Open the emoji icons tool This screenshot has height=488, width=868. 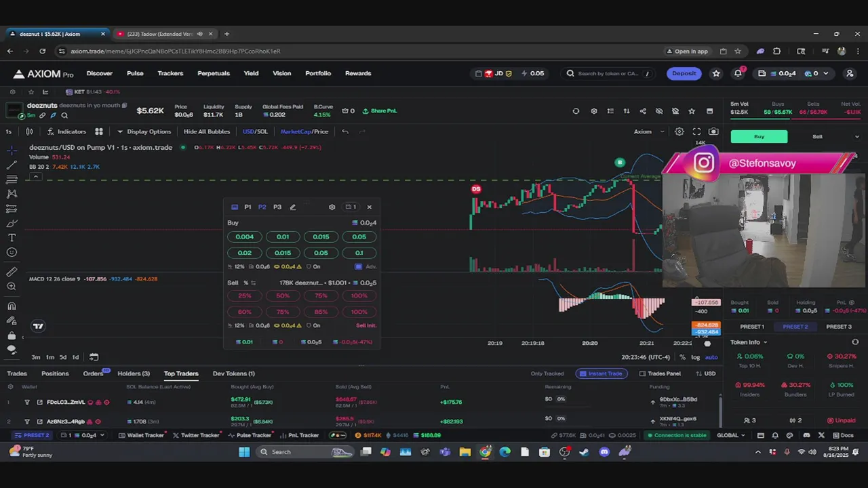tap(12, 253)
